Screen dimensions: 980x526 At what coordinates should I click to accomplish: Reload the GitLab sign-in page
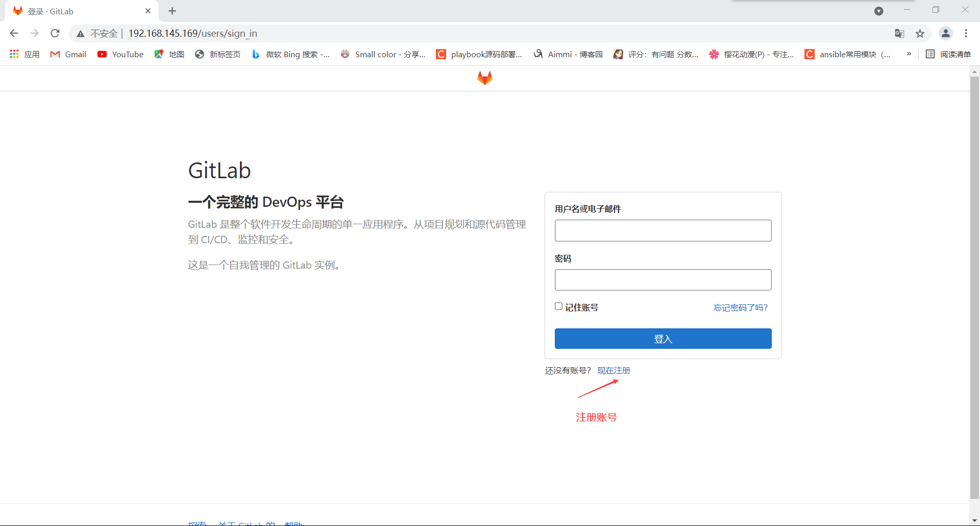coord(55,33)
